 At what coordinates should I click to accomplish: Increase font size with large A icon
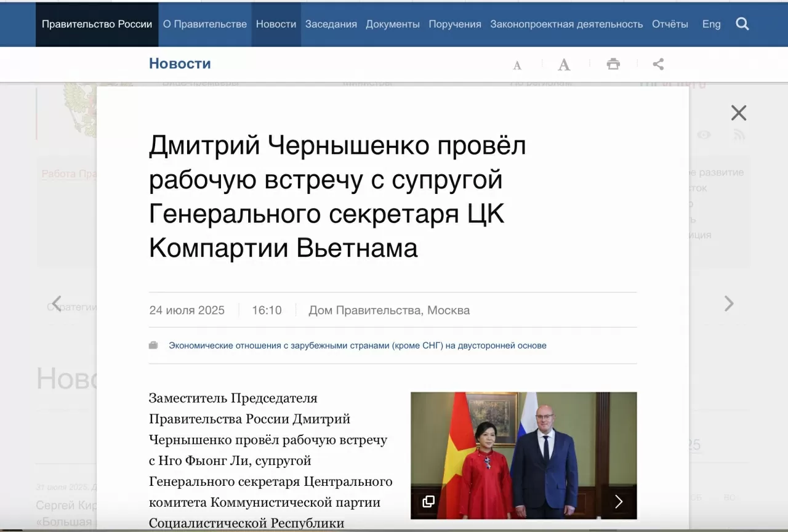pyautogui.click(x=564, y=64)
